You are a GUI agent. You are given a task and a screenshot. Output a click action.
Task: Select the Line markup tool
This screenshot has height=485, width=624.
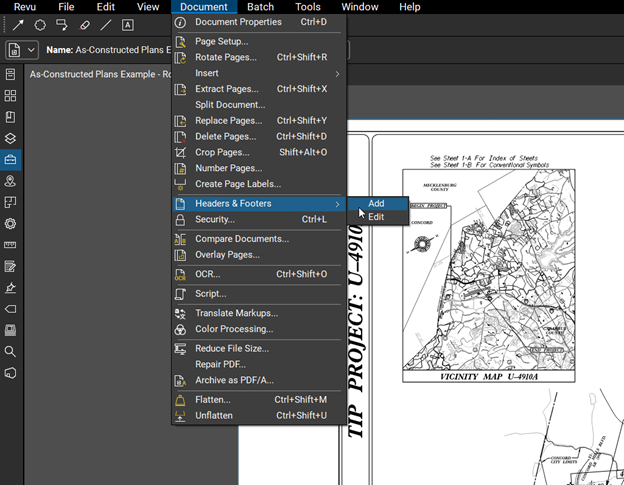click(x=106, y=25)
